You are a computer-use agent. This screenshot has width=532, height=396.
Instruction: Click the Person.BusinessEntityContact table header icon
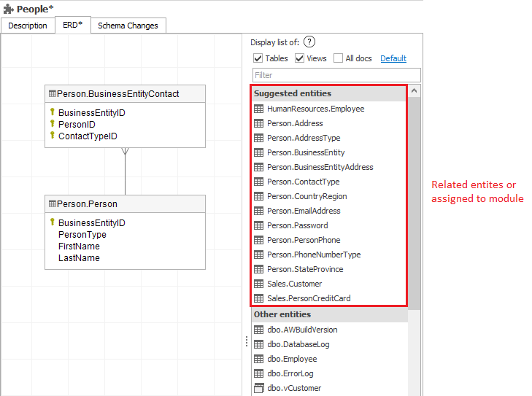point(52,94)
